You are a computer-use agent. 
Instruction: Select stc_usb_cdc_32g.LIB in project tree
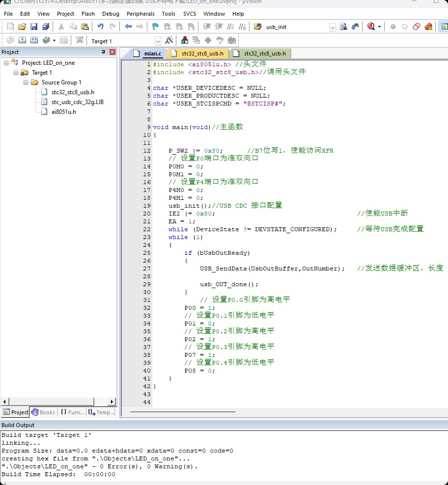point(78,102)
